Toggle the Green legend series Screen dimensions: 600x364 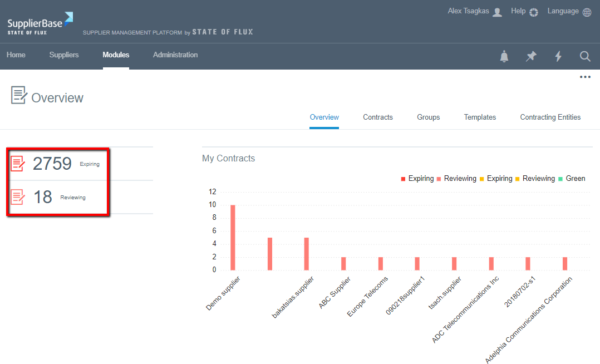572,179
